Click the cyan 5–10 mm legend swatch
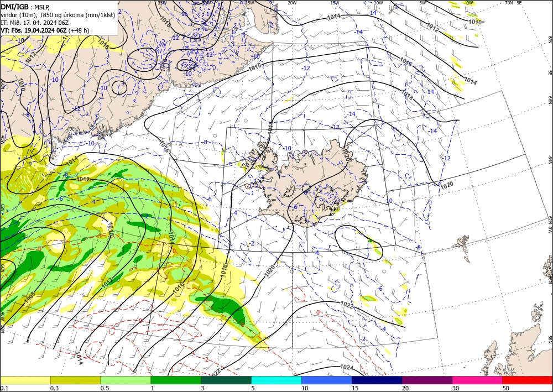553x392 pixels. click(x=276, y=380)
